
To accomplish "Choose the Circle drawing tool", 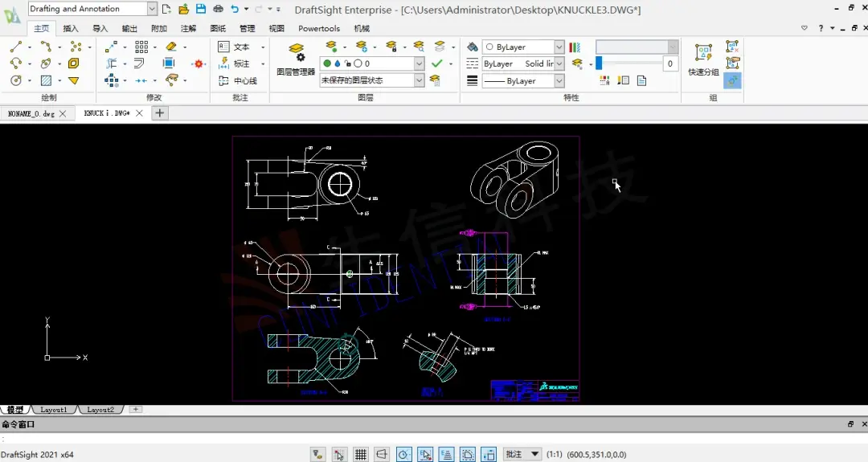I will (16, 81).
